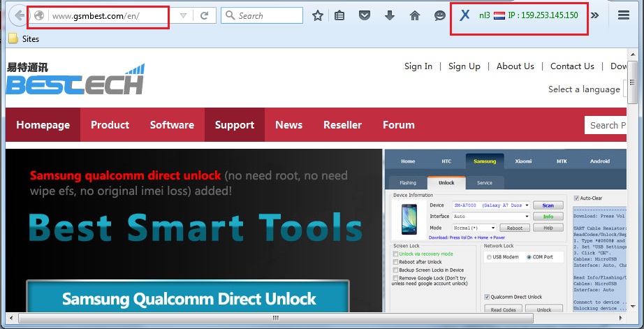This screenshot has width=644, height=329.
Task: Click the Sign In link
Action: [x=418, y=66]
